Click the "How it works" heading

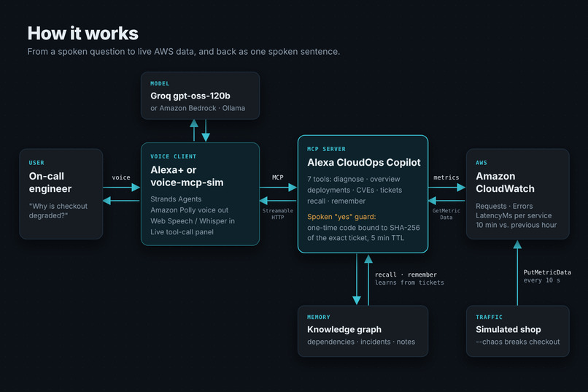(x=83, y=34)
